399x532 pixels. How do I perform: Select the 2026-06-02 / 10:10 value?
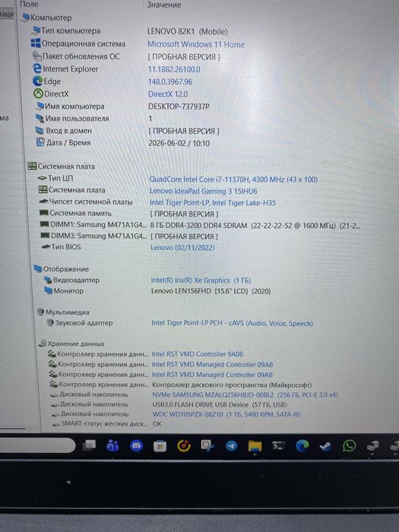point(179,143)
